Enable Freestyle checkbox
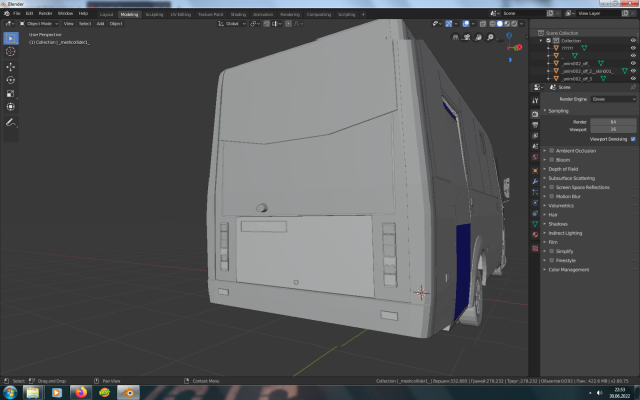Image resolution: width=640 pixels, height=400 pixels. [x=551, y=260]
